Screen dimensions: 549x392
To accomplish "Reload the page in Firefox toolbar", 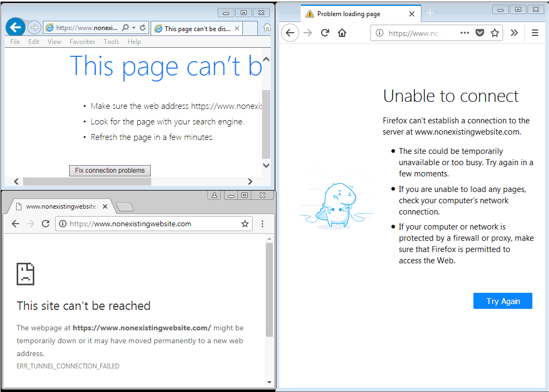I will (325, 33).
